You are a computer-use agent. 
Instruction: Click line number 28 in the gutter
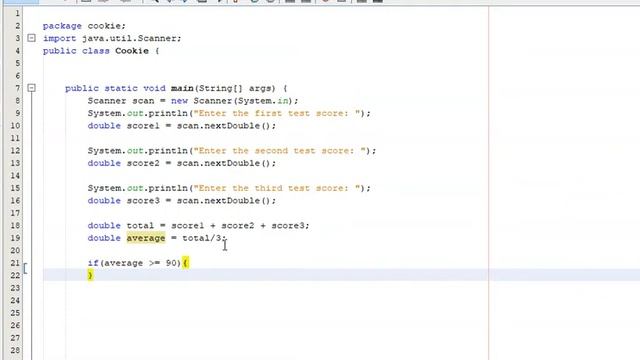coord(15,351)
